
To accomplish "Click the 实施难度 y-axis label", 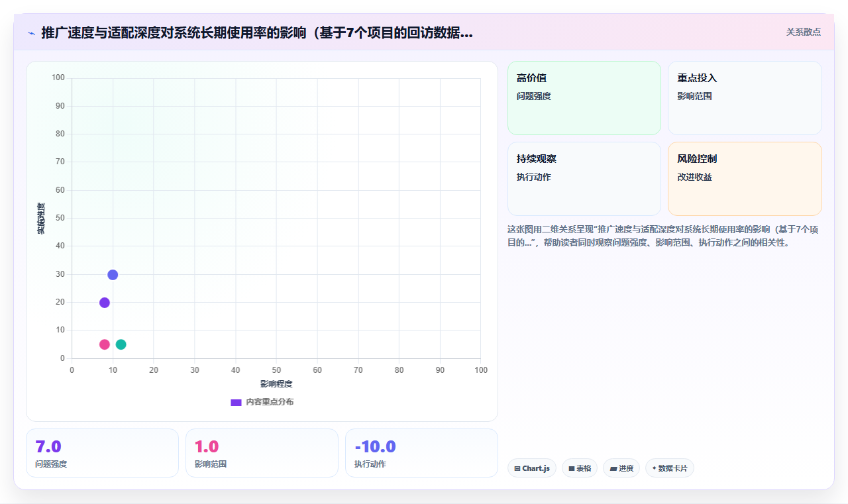I will pos(41,219).
